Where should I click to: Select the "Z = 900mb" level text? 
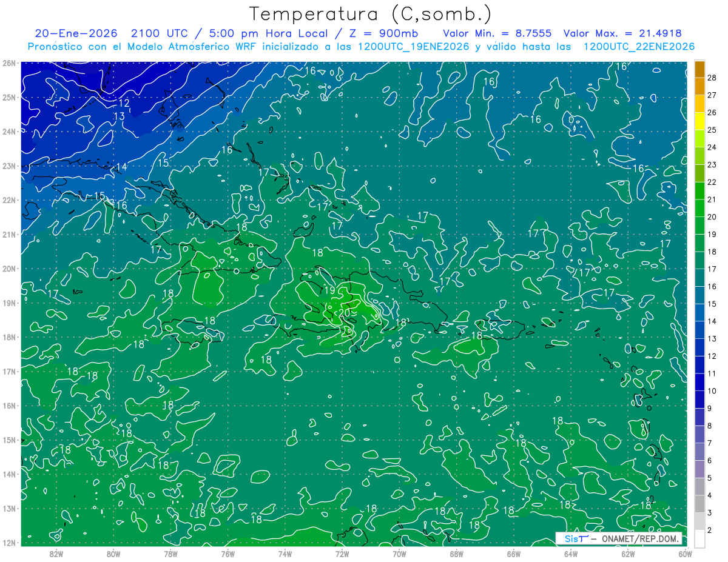[383, 33]
